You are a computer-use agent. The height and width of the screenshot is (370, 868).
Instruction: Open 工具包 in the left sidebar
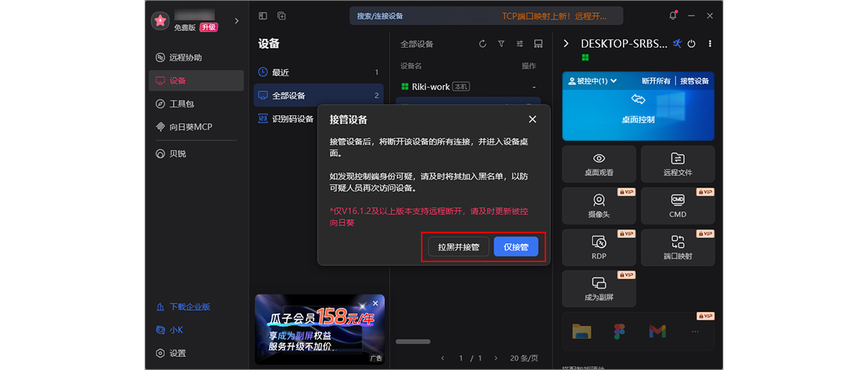[x=181, y=104]
